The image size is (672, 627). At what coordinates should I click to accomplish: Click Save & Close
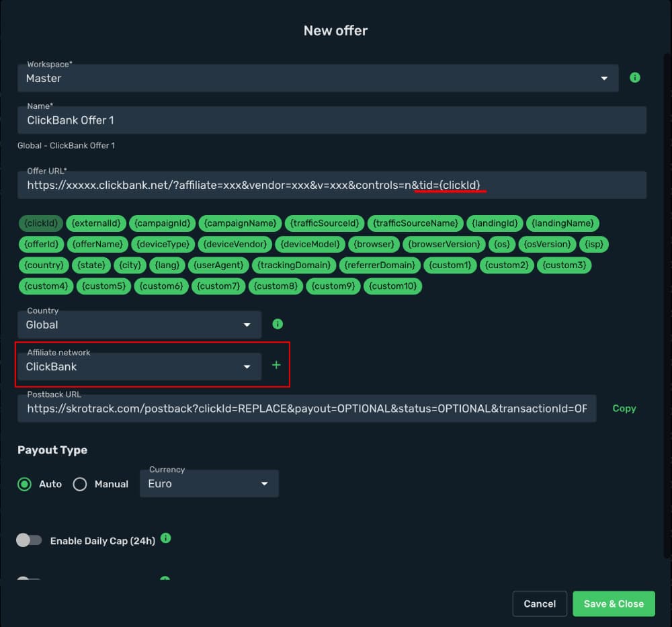[614, 604]
